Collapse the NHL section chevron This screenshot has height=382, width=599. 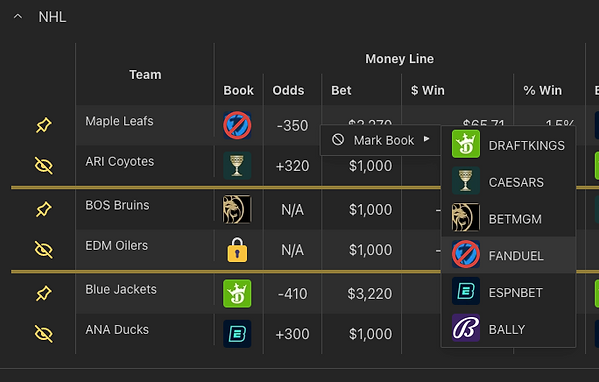coord(18,17)
